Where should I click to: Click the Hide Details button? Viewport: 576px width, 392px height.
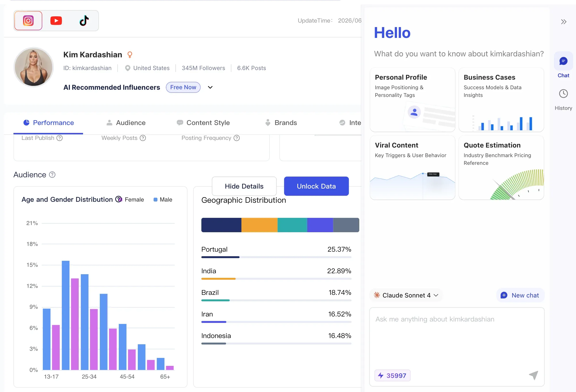(244, 186)
